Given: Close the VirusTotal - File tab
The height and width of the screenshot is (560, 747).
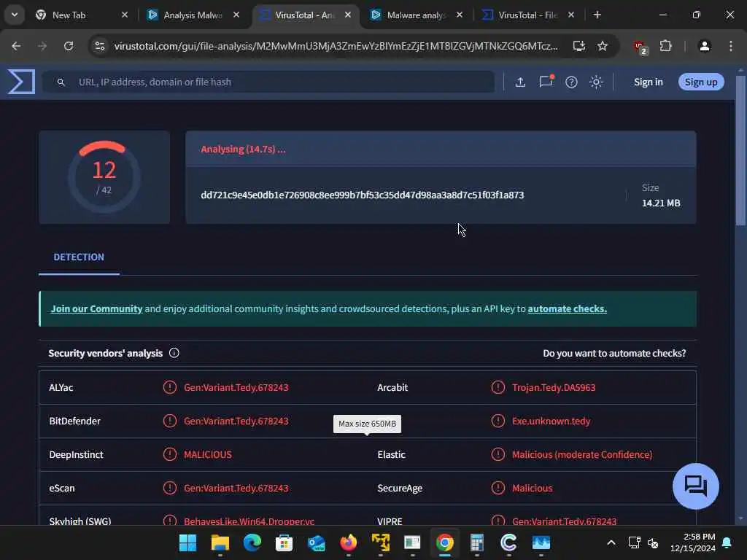Looking at the screenshot, I should pos(570,15).
